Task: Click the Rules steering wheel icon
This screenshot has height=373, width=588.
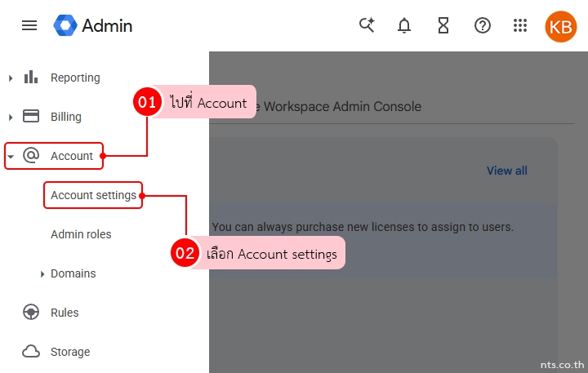Action: click(31, 312)
